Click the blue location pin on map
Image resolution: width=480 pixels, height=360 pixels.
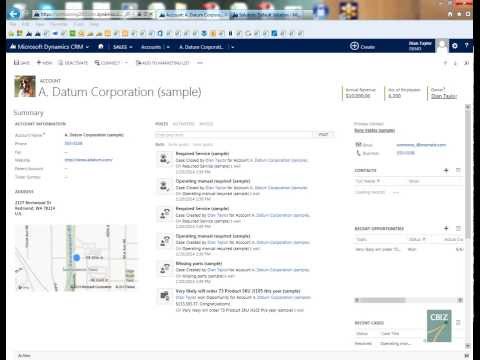(x=77, y=257)
